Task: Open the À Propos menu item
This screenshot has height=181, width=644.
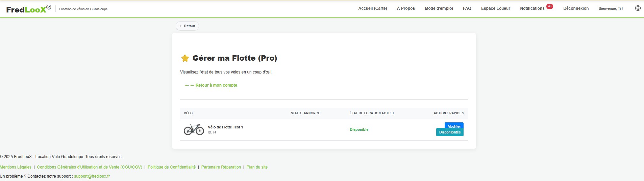Action: [x=405, y=8]
